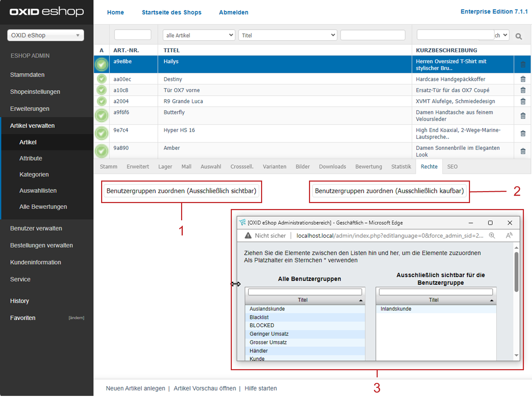
Task: Click active status icon of Hyper HS 16
Action: 101,133
